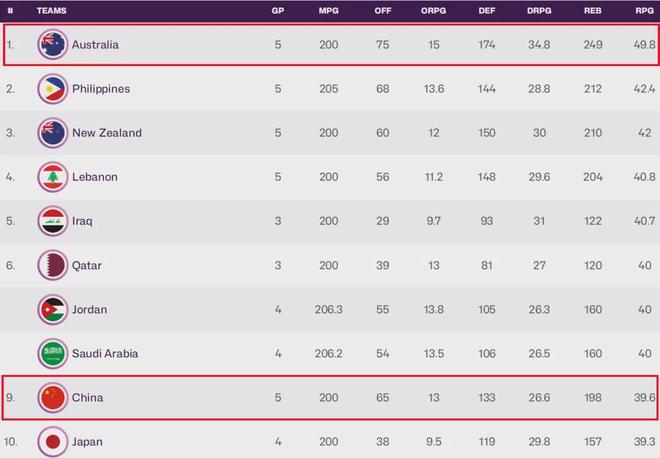
Task: Select the Qatar flag icon
Action: pyautogui.click(x=53, y=265)
